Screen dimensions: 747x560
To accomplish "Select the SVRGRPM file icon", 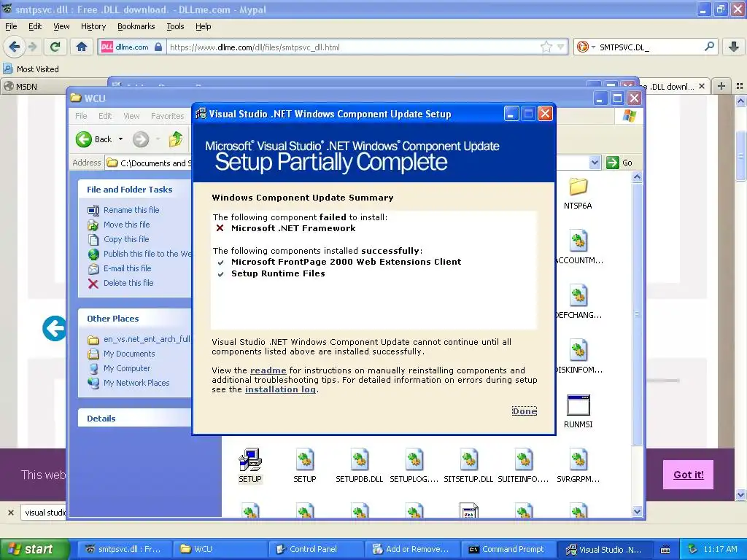I will point(578,466).
